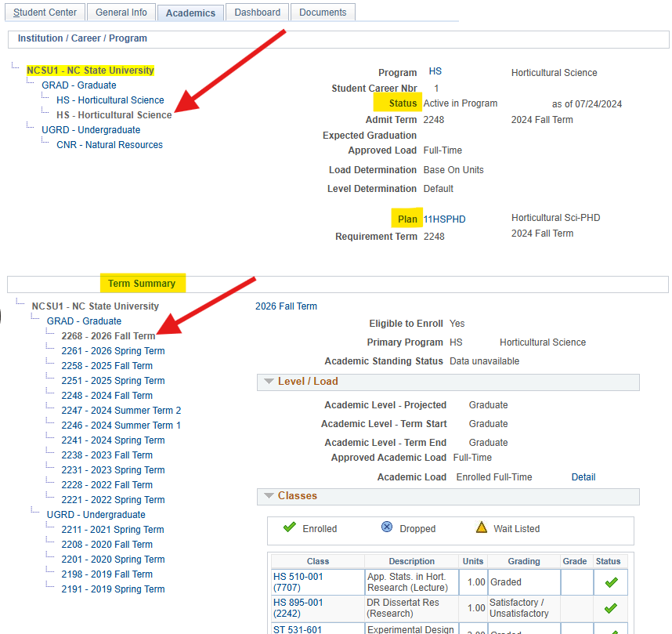Open the Student Center tab

[x=45, y=13]
